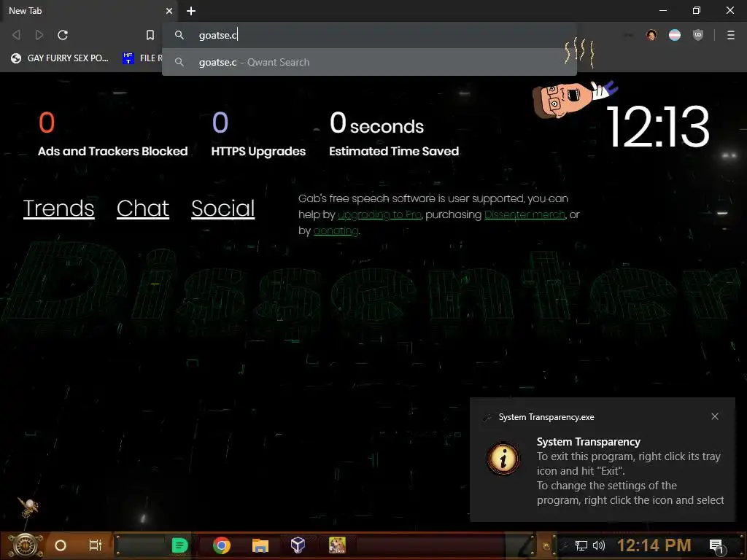This screenshot has height=560, width=747.
Task: Open network status in system tray
Action: (x=581, y=545)
